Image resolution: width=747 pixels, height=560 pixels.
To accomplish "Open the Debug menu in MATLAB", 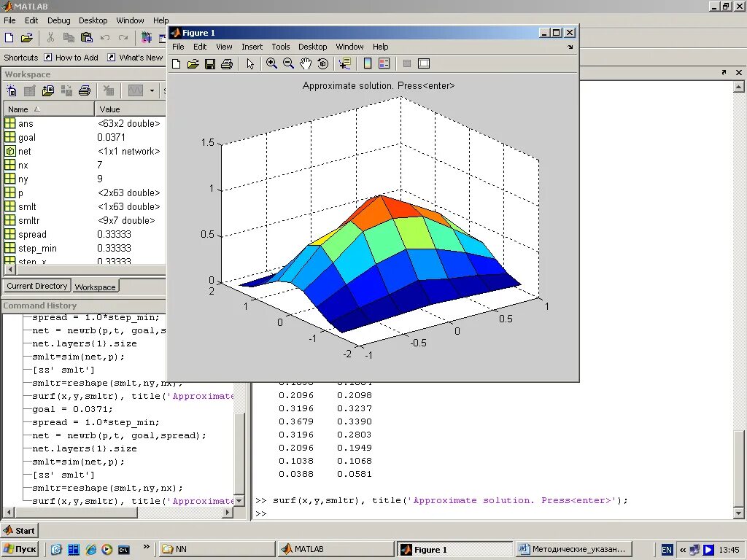I will [x=58, y=20].
